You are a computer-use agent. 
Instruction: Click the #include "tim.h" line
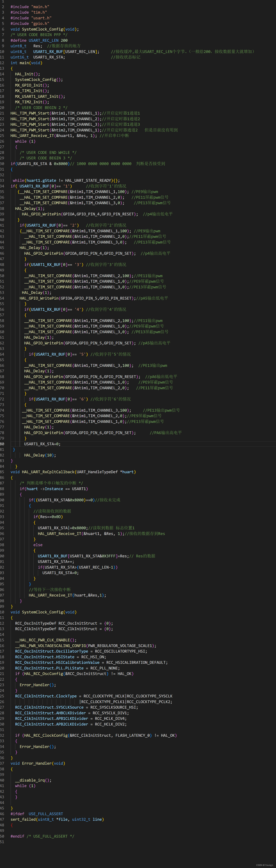(29, 13)
